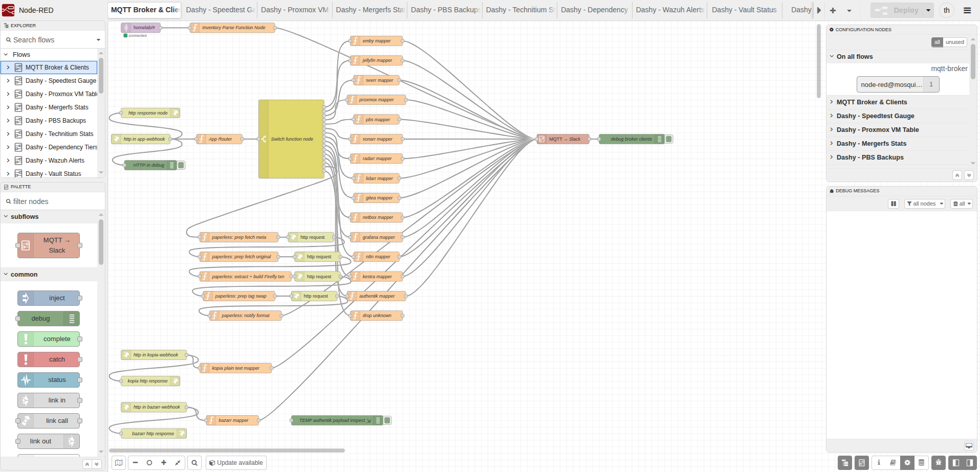This screenshot has width=980, height=472.
Task: Show the context data database tab
Action: pyautogui.click(x=922, y=463)
